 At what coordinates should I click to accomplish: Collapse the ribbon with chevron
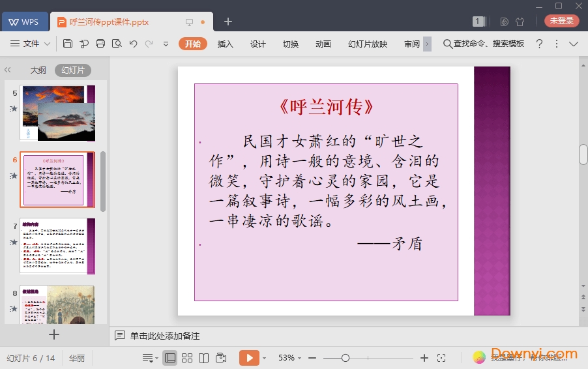pos(574,44)
